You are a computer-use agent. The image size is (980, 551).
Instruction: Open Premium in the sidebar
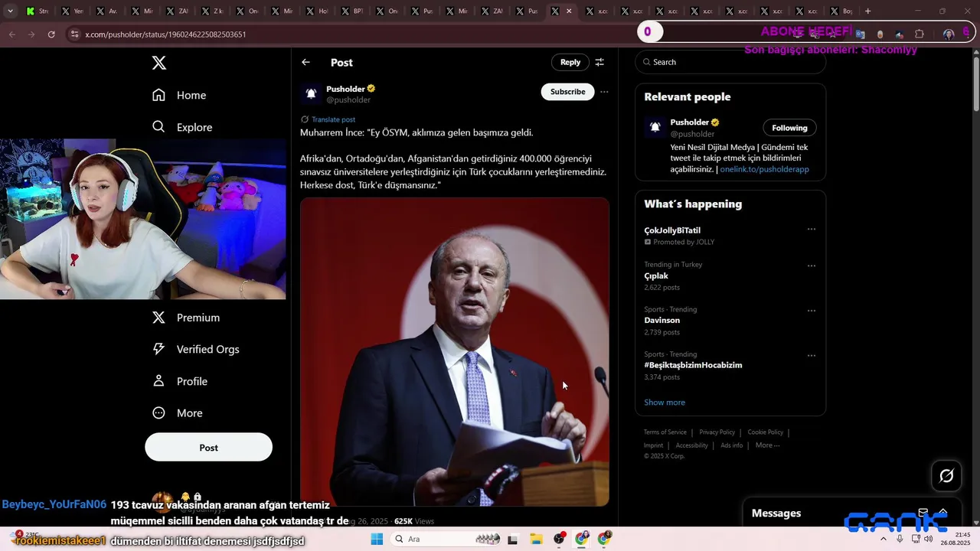(x=186, y=318)
